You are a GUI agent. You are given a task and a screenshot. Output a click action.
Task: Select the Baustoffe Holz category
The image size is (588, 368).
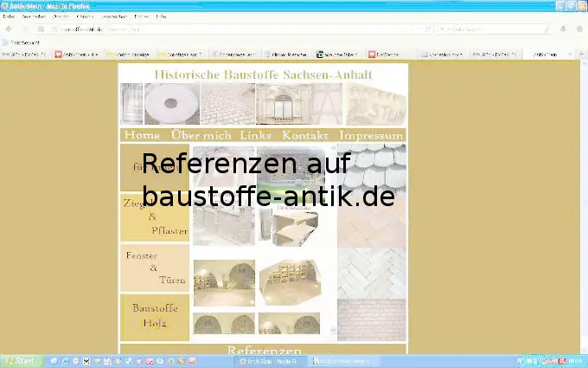[x=155, y=317]
